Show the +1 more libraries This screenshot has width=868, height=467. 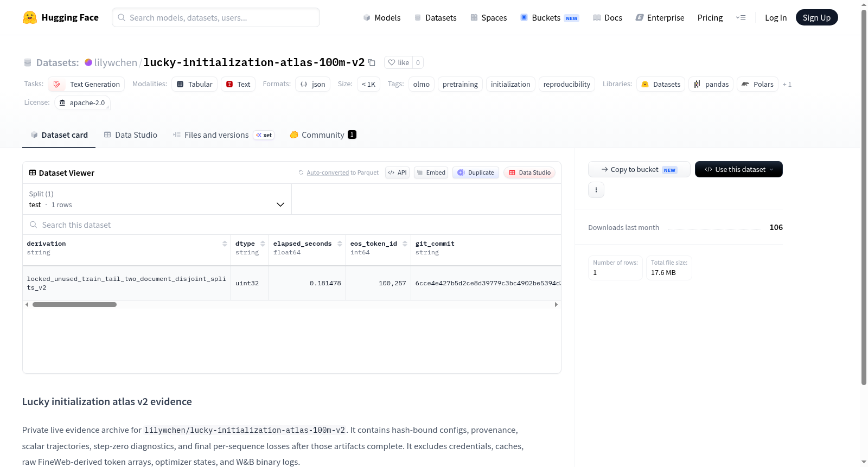tap(787, 84)
